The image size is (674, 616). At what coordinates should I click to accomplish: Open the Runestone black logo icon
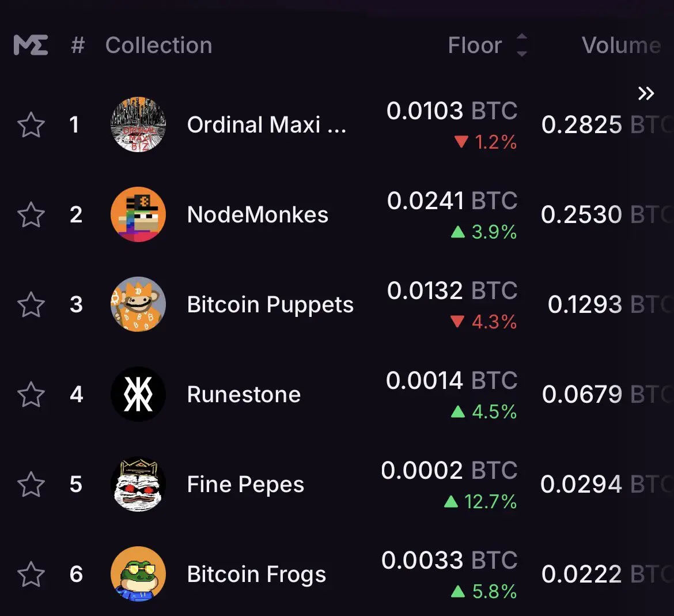coord(138,394)
